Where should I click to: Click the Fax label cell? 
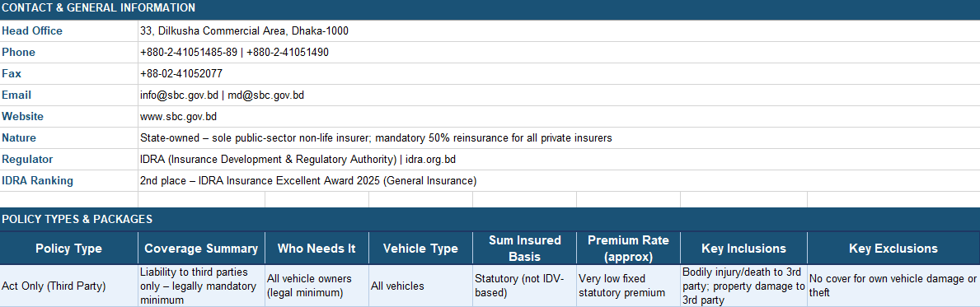(x=68, y=73)
